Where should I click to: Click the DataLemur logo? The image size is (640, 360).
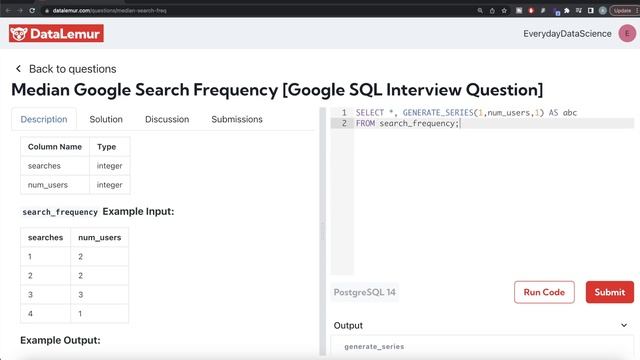(x=56, y=33)
